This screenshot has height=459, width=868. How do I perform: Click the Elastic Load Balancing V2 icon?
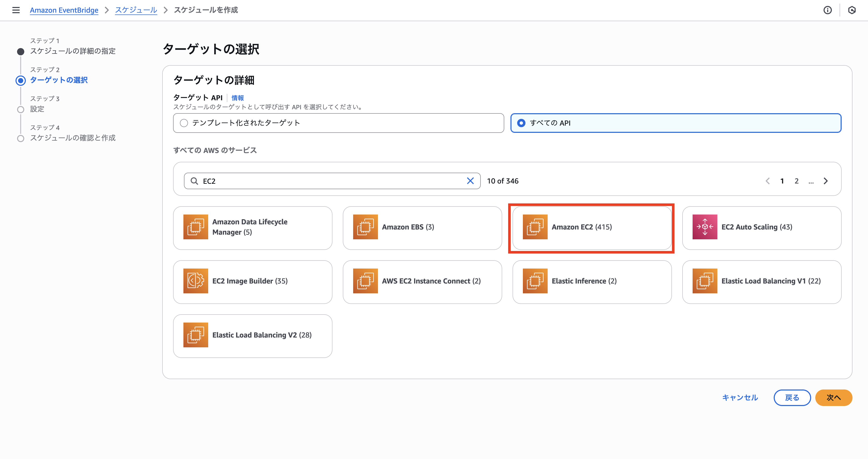[x=196, y=335]
